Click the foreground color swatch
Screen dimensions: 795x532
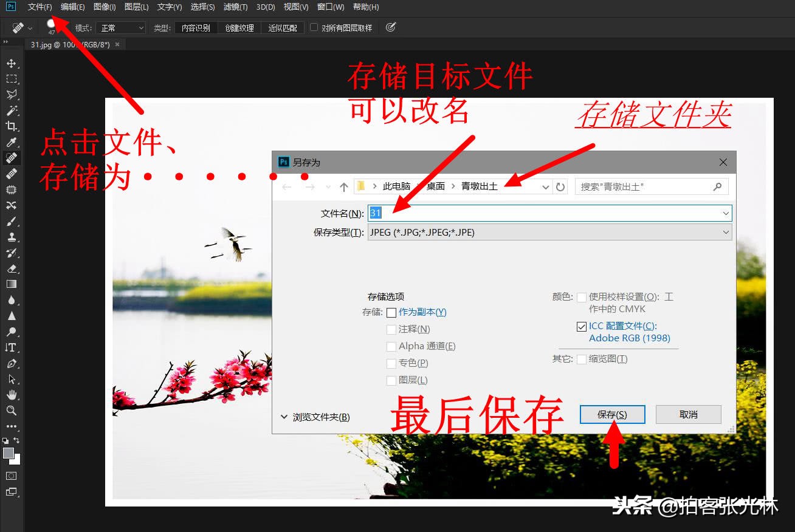(x=9, y=452)
